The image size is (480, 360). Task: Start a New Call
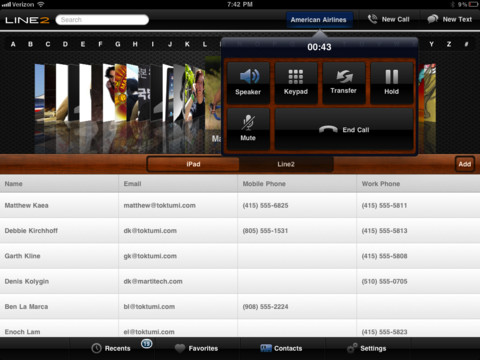click(389, 19)
